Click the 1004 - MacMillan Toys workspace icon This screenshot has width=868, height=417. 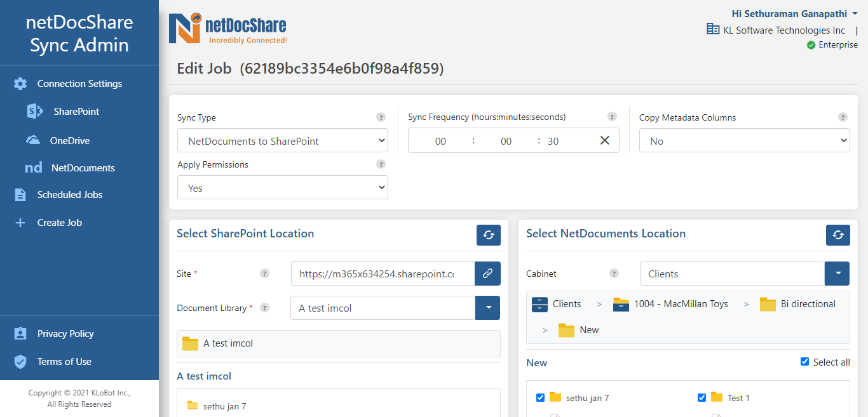tap(621, 304)
